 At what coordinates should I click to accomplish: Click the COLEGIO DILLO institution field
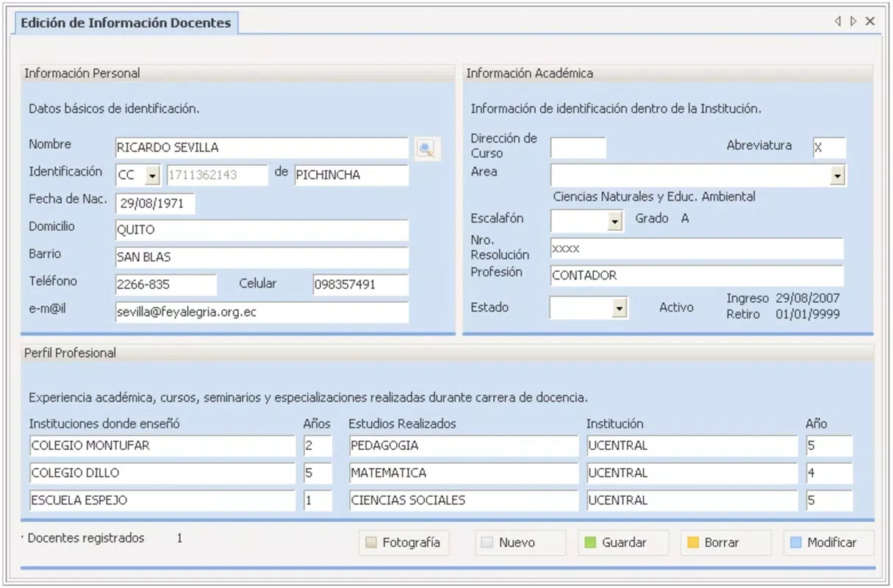pos(162,473)
